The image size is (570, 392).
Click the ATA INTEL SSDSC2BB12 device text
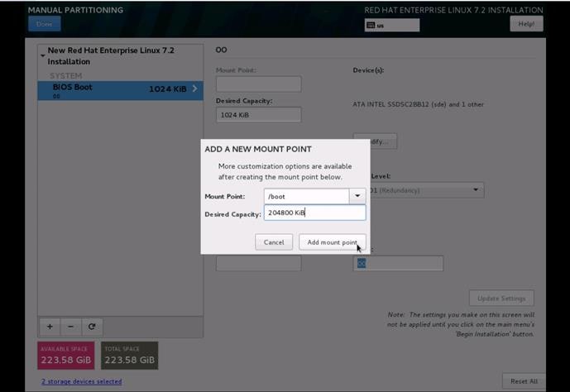pos(418,104)
